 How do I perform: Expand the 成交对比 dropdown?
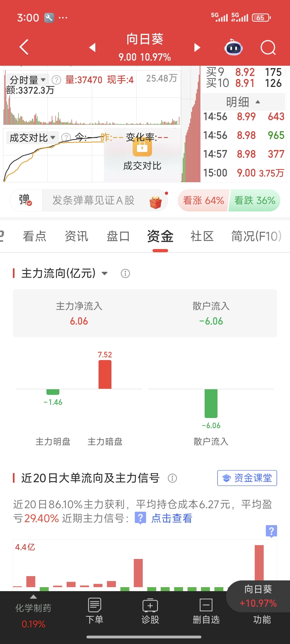(x=32, y=138)
